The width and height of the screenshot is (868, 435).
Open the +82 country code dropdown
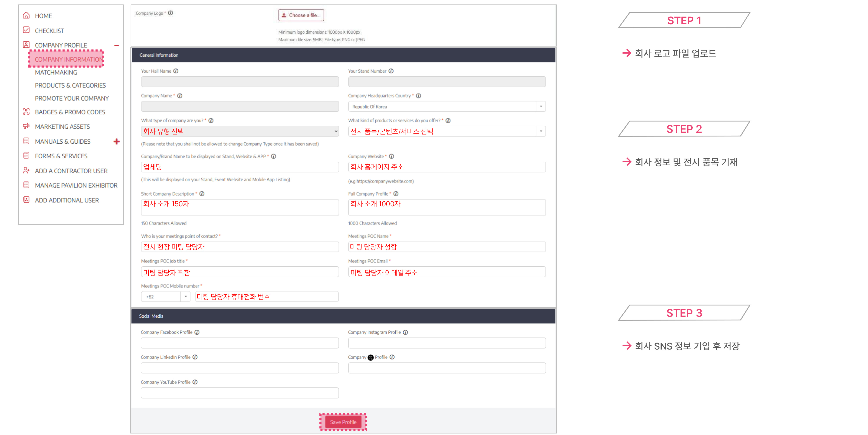(186, 297)
